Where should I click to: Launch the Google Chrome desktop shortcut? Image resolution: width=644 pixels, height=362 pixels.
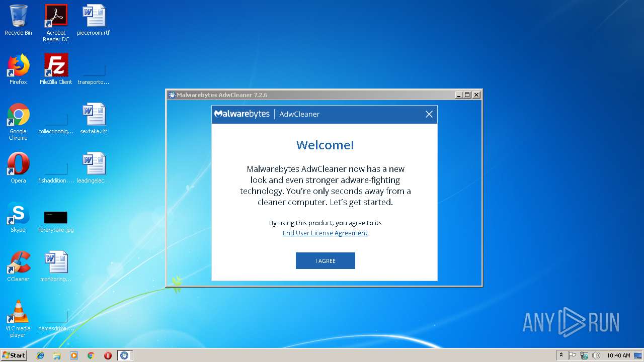tap(18, 122)
